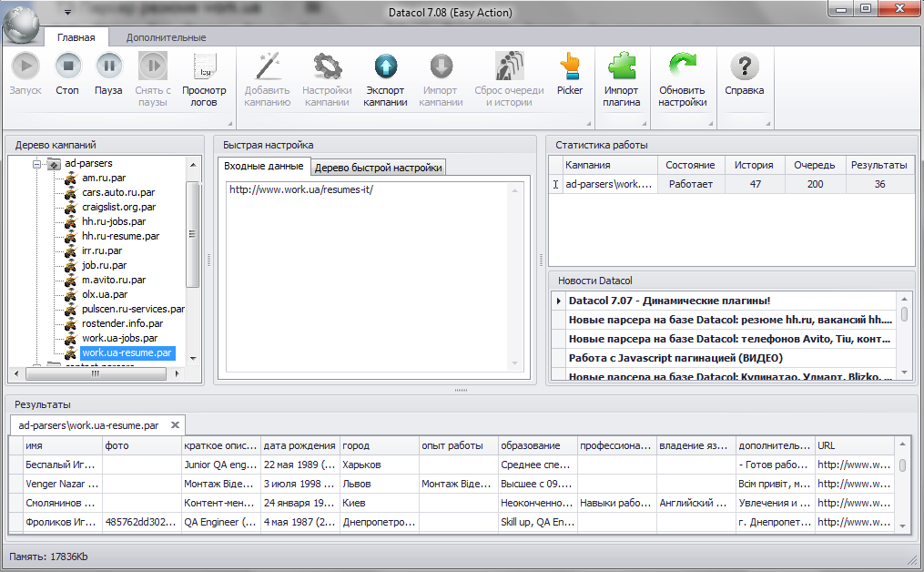Click the ad-parsers folder icon
Screen dimensions: 924x572
click(54, 164)
